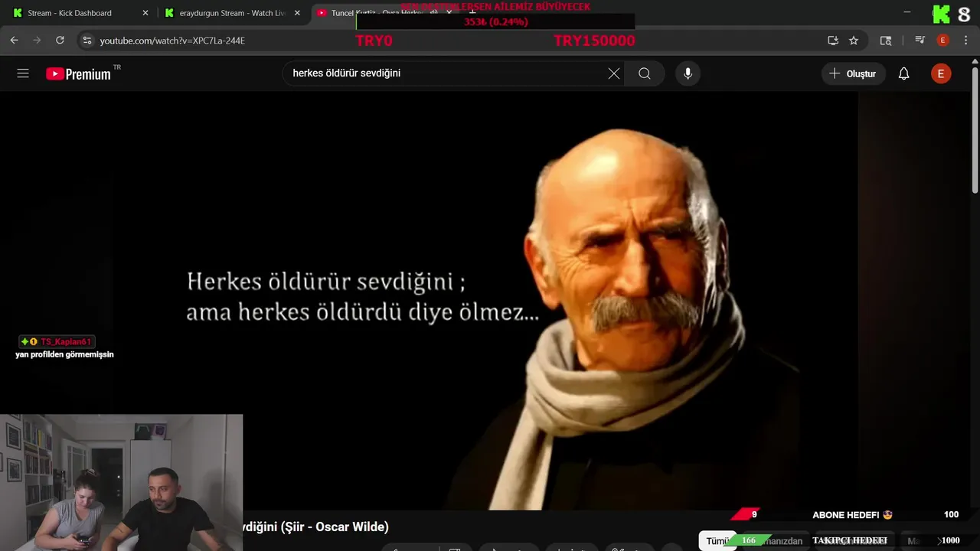980x551 pixels.
Task: Install or cast icon in address bar
Action: [x=833, y=41]
